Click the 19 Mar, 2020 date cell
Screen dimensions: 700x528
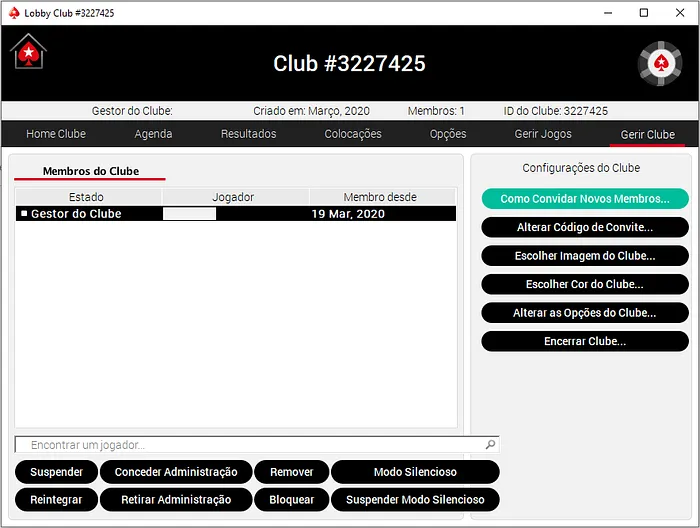pyautogui.click(x=348, y=214)
